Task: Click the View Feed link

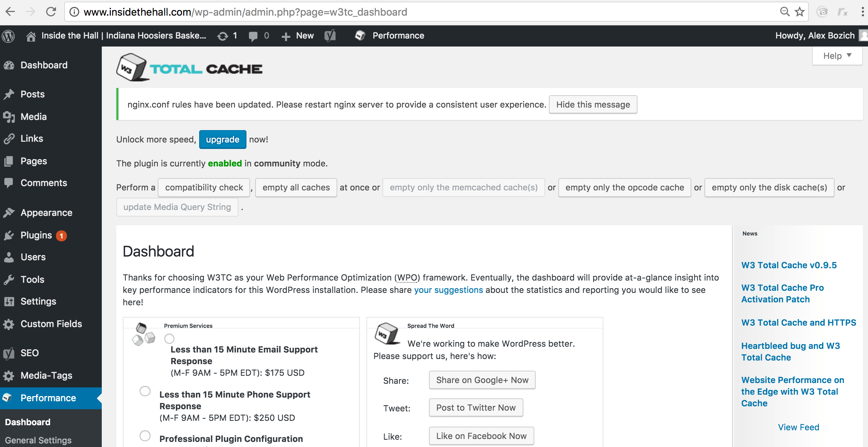Action: coord(799,427)
